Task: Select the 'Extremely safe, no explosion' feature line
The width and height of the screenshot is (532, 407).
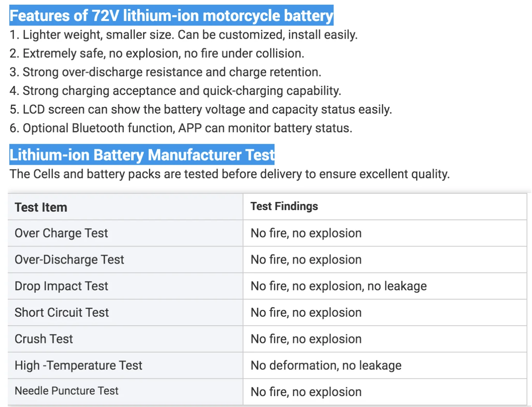Action: point(157,53)
